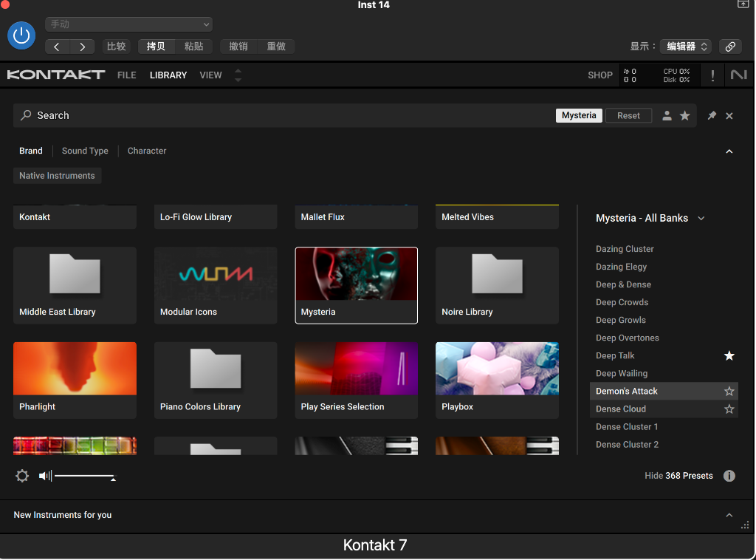Select the Deep Crowds preset
The height and width of the screenshot is (560, 756).
pyautogui.click(x=622, y=302)
